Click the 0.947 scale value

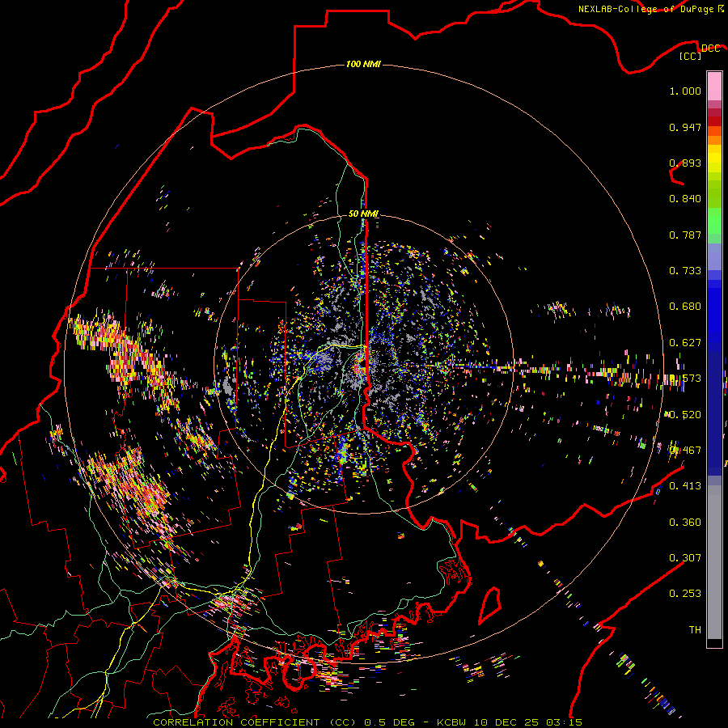[685, 127]
